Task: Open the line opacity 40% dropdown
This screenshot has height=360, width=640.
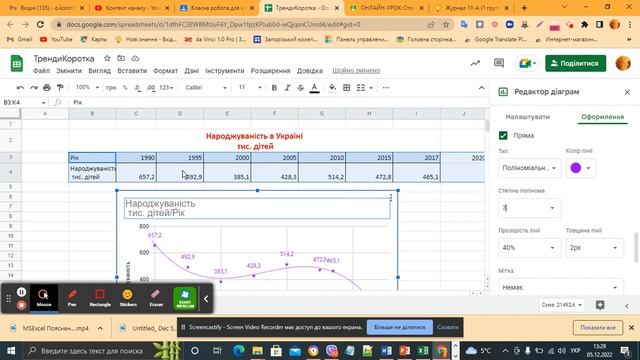Action: point(529,248)
